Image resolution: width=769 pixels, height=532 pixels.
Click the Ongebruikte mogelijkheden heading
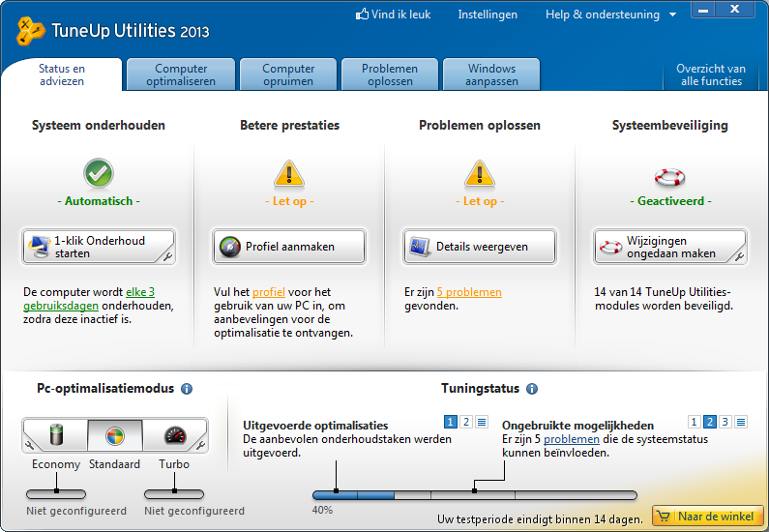[577, 426]
